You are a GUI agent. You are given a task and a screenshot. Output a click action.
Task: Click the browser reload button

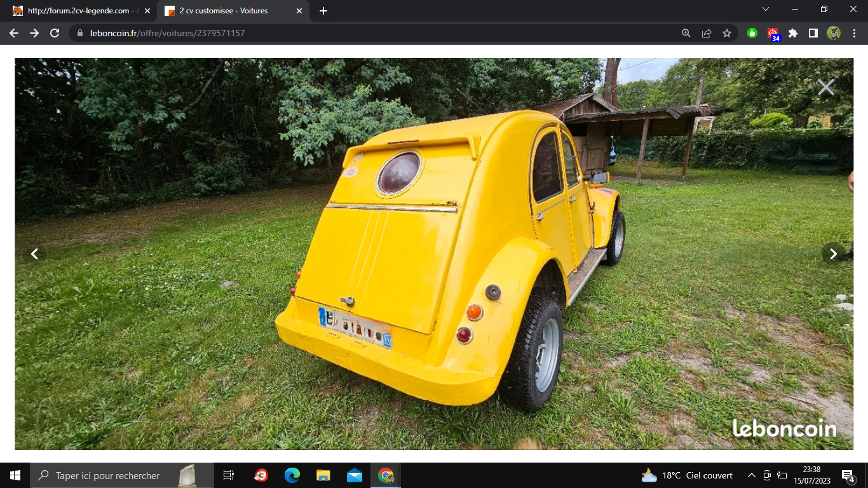click(x=55, y=33)
